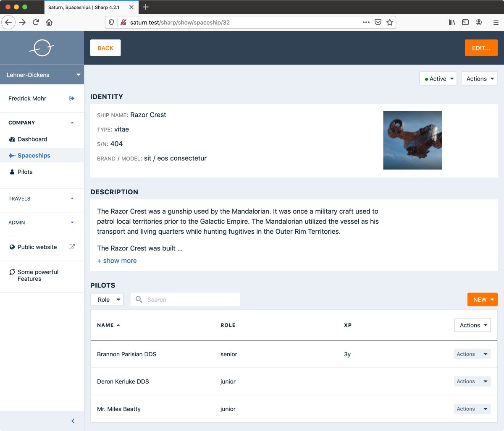
Task: Sort pilots by the NAME column header
Action: 108,325
